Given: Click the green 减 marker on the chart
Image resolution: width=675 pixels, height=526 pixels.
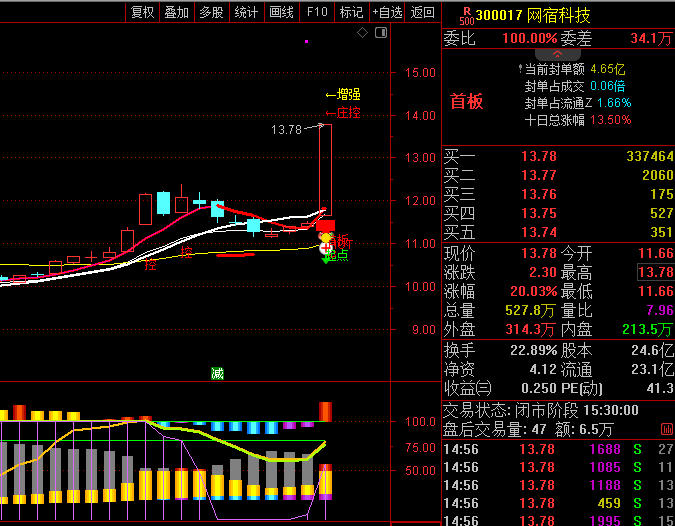Looking at the screenshot, I should coord(217,373).
